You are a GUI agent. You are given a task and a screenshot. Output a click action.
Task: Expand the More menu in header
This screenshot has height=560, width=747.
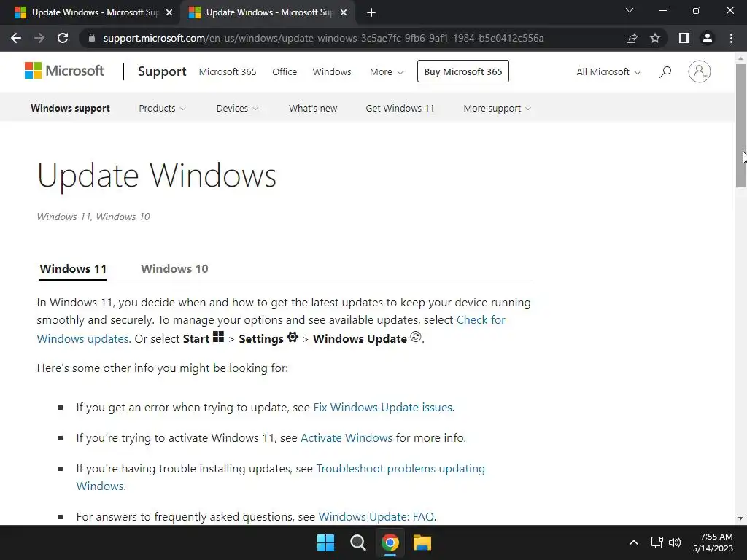pyautogui.click(x=387, y=72)
